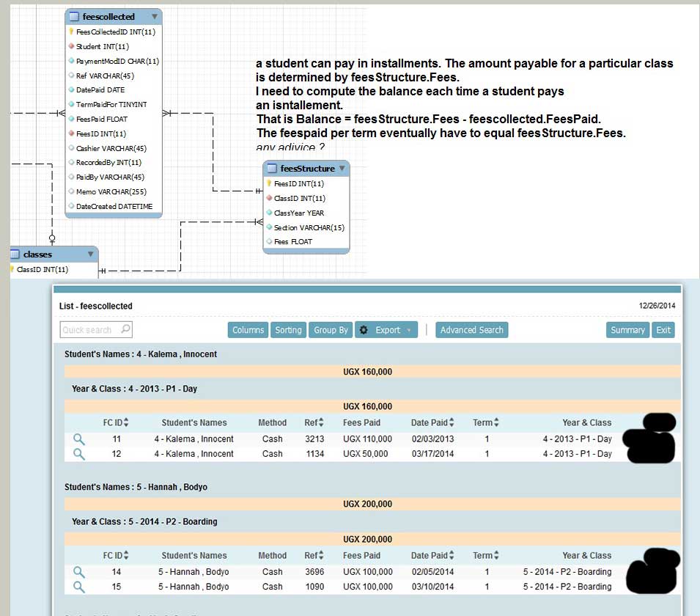Open magnifier icon for record FC ID 11
This screenshot has width=700, height=616.
78,439
